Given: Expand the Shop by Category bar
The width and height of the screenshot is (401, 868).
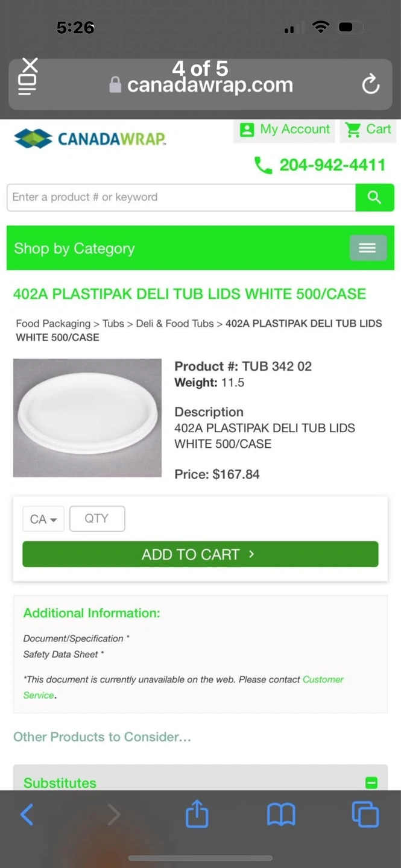Looking at the screenshot, I should [200, 248].
